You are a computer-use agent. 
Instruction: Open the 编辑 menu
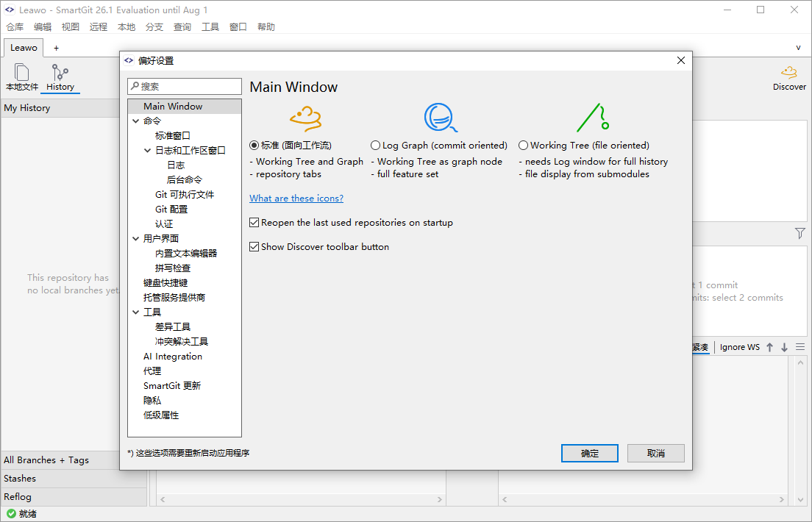tap(43, 27)
